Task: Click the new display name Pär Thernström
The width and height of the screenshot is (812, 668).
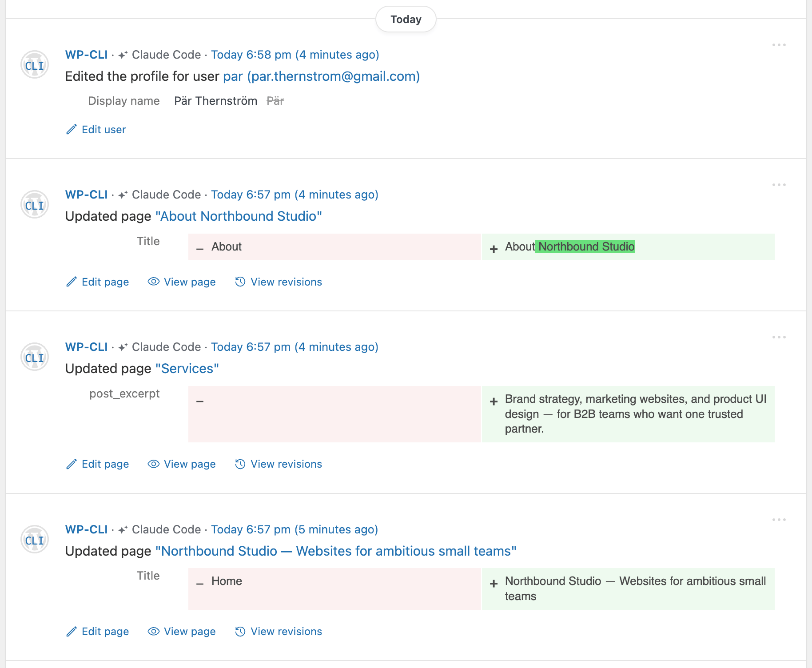Action: 216,101
